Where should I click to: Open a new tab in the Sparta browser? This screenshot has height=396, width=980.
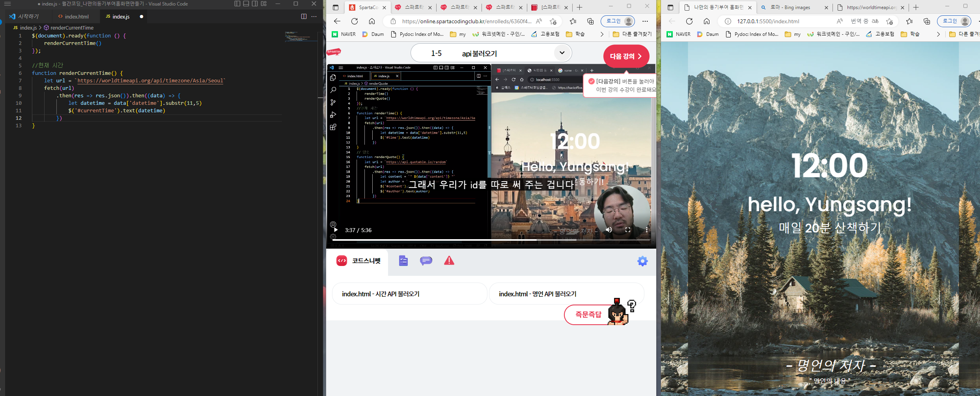tap(579, 7)
